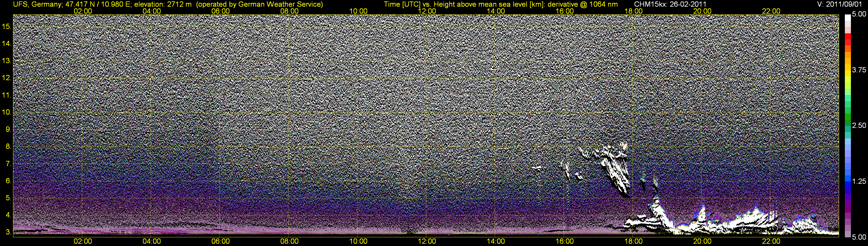Click top time axis label '10:00'

coord(358,11)
